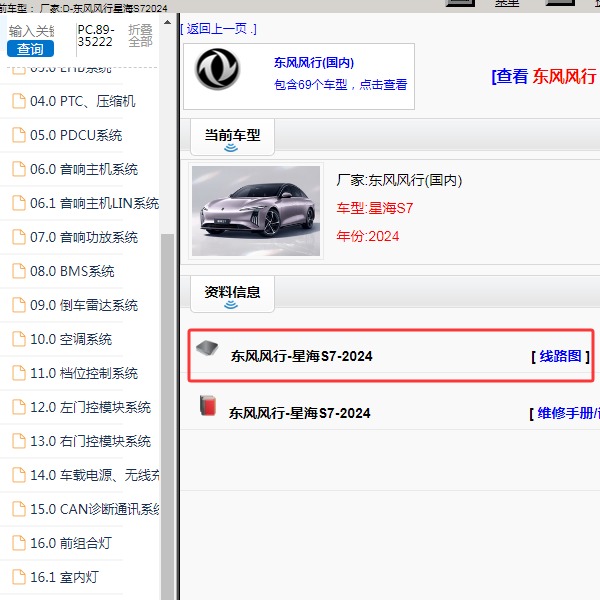Click the Dongfeng brand logo

point(217,69)
